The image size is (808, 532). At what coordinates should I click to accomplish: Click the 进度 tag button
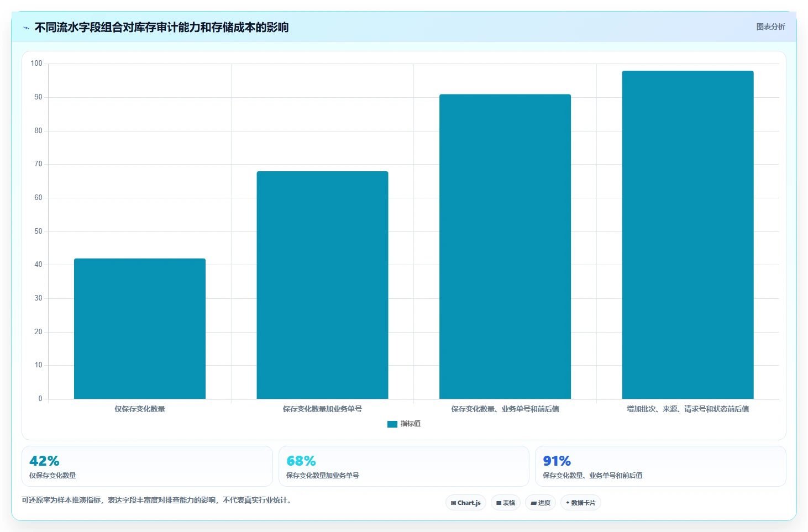tap(541, 503)
